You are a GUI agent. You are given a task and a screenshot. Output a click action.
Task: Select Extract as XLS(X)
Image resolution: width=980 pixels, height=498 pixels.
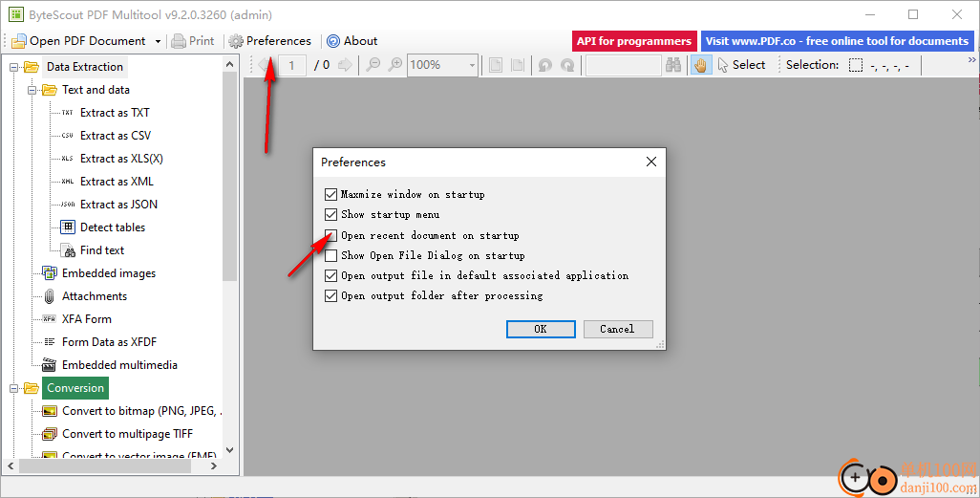coord(121,159)
